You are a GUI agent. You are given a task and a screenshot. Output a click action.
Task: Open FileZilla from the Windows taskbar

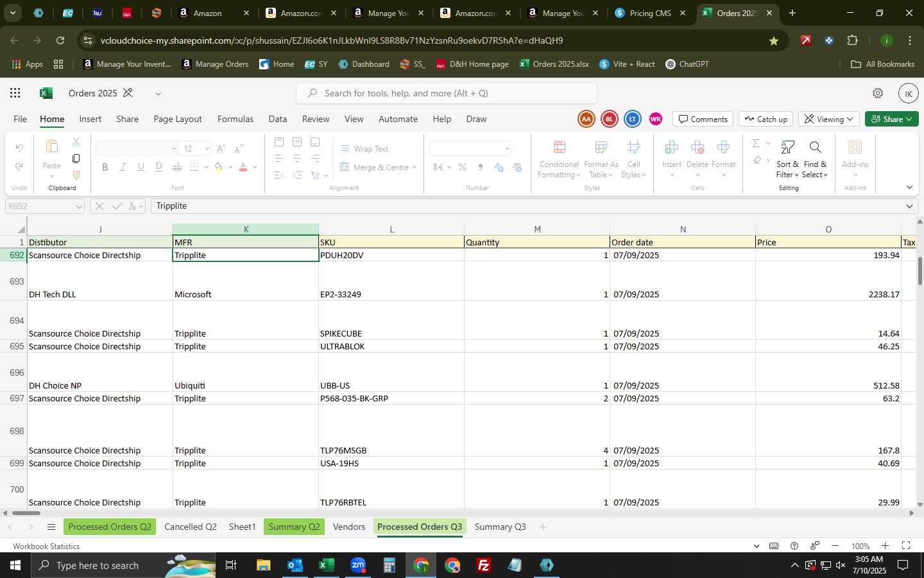click(484, 565)
